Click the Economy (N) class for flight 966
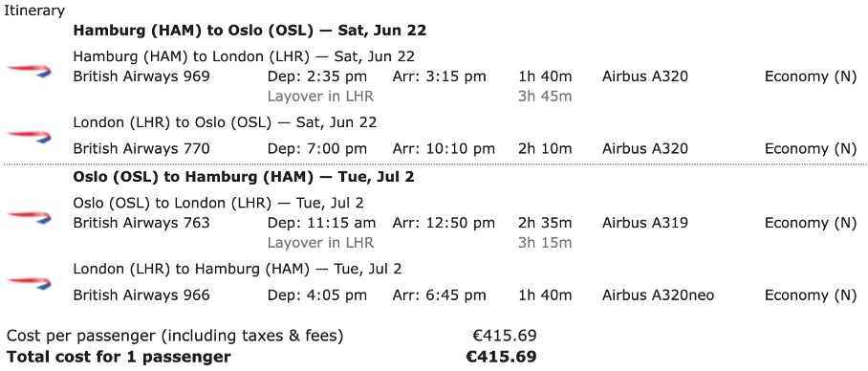The height and width of the screenshot is (371, 868). click(811, 295)
